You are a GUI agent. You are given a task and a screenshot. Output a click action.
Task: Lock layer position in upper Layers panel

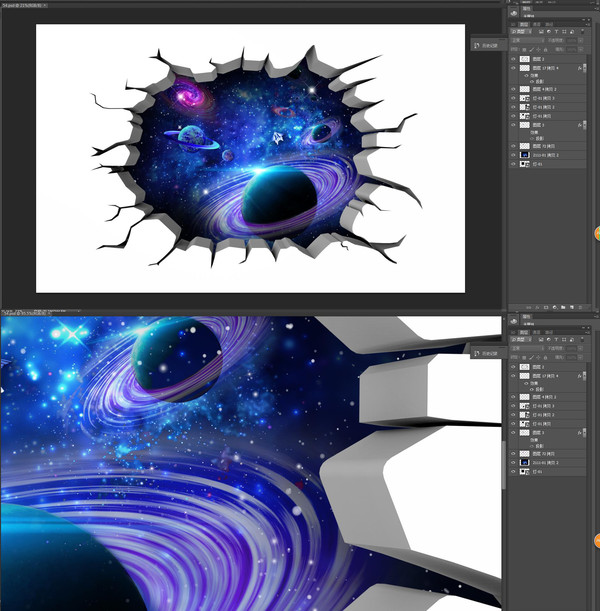coord(538,49)
